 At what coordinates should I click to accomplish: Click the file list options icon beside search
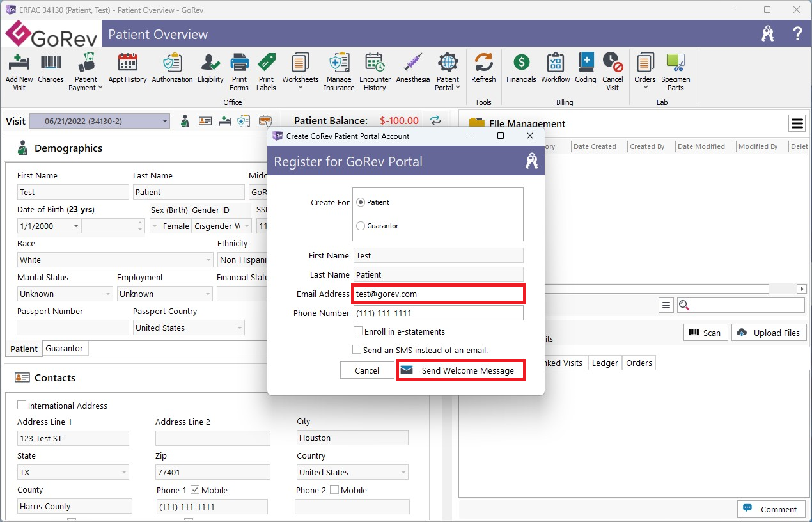click(x=666, y=306)
